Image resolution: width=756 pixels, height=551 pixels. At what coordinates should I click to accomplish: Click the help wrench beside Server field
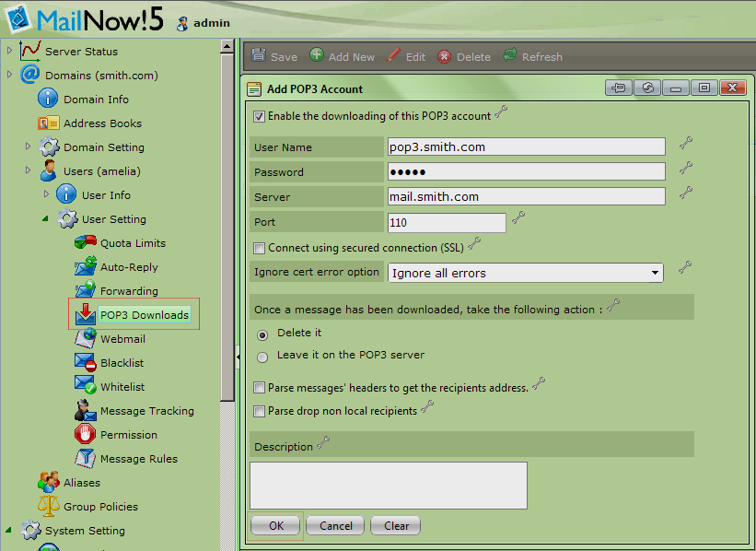point(686,193)
